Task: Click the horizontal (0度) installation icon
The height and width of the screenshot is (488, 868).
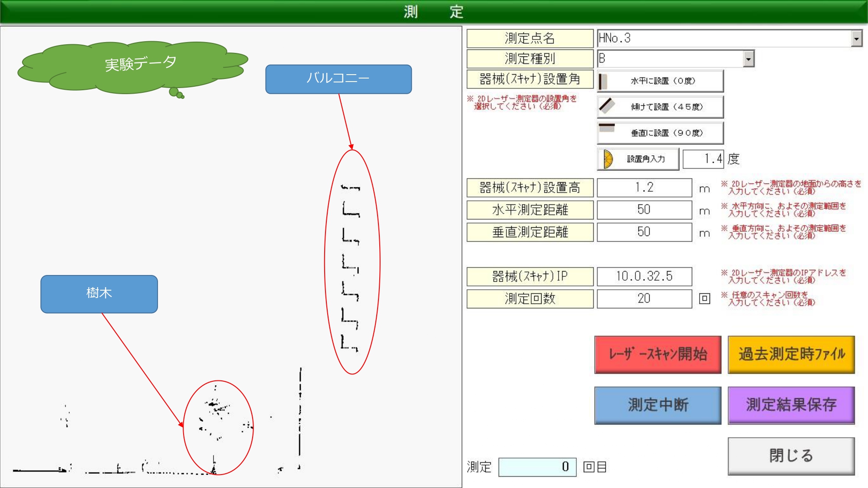Action: pyautogui.click(x=603, y=81)
